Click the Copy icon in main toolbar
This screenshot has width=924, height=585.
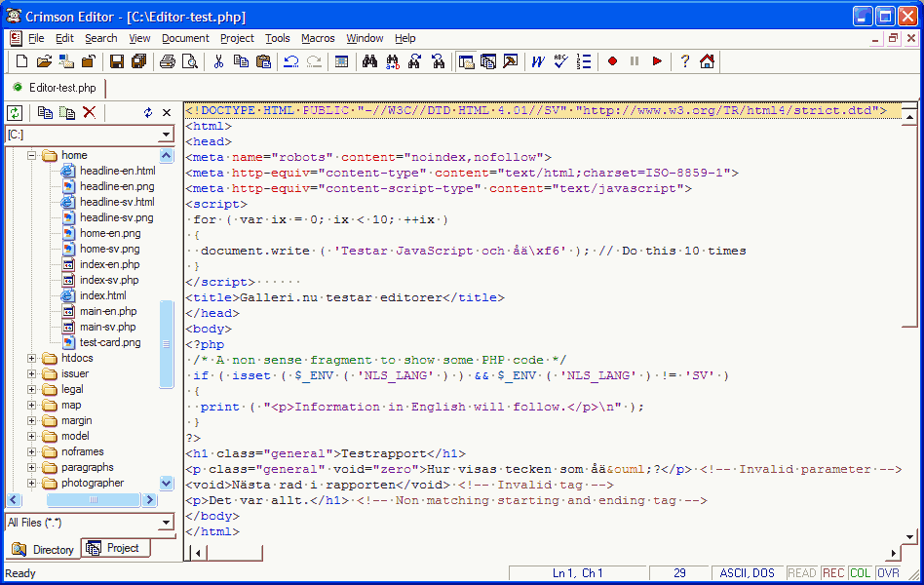241,61
